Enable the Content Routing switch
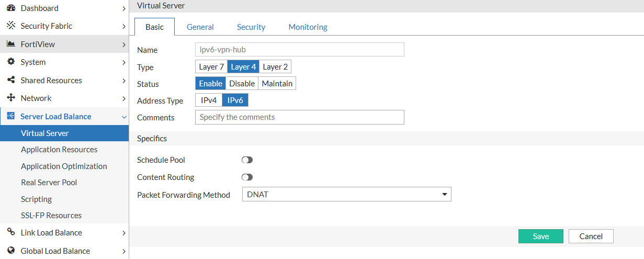The width and height of the screenshot is (644, 259). tap(247, 177)
